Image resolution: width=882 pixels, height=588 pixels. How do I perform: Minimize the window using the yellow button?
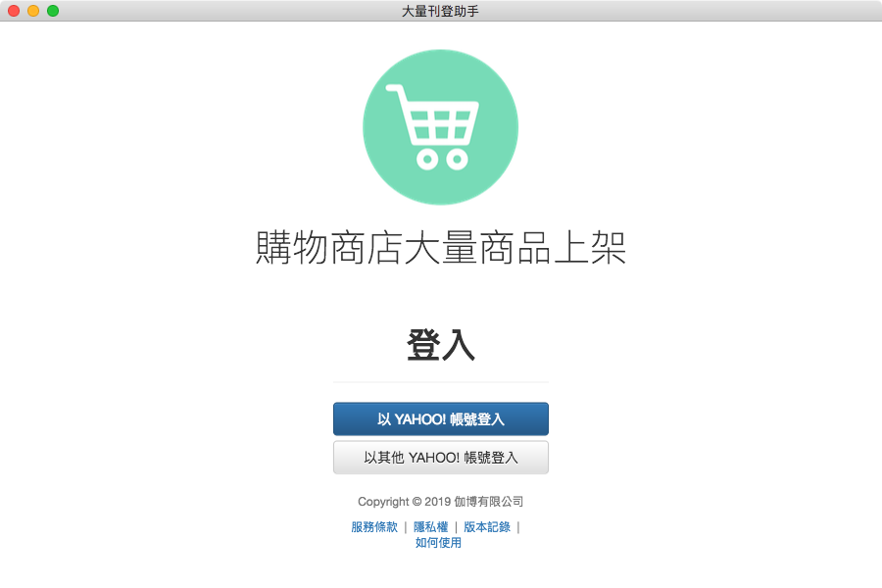click(x=33, y=11)
